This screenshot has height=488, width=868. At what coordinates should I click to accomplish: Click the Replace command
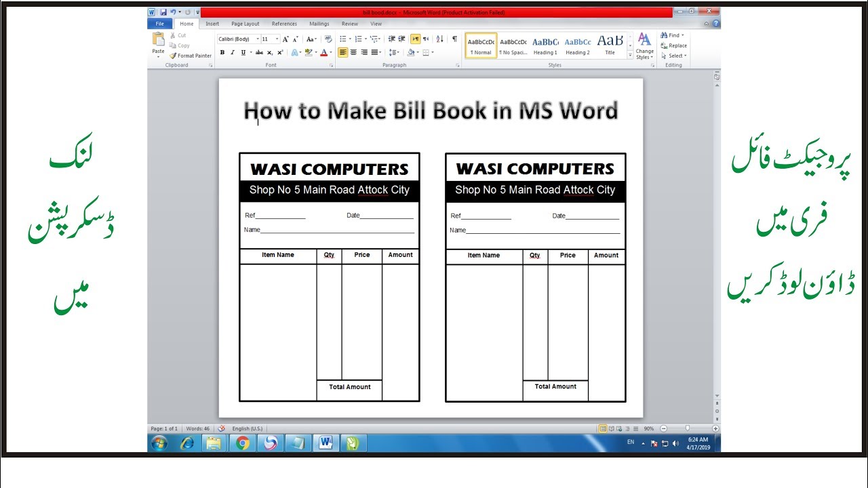click(x=673, y=45)
